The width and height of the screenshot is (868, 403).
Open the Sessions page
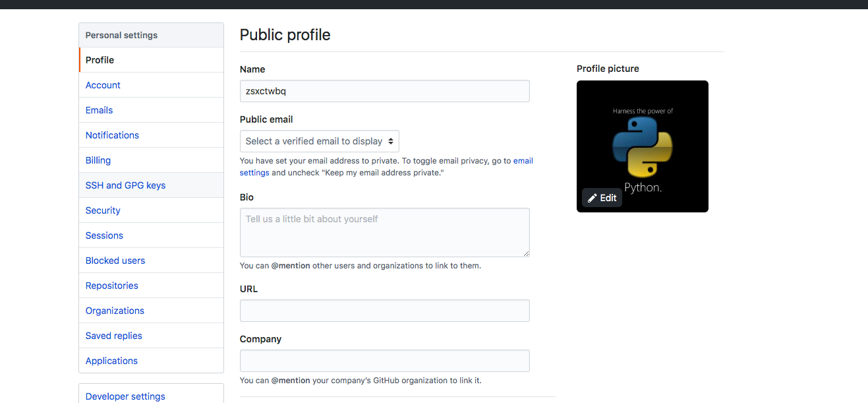(151, 235)
